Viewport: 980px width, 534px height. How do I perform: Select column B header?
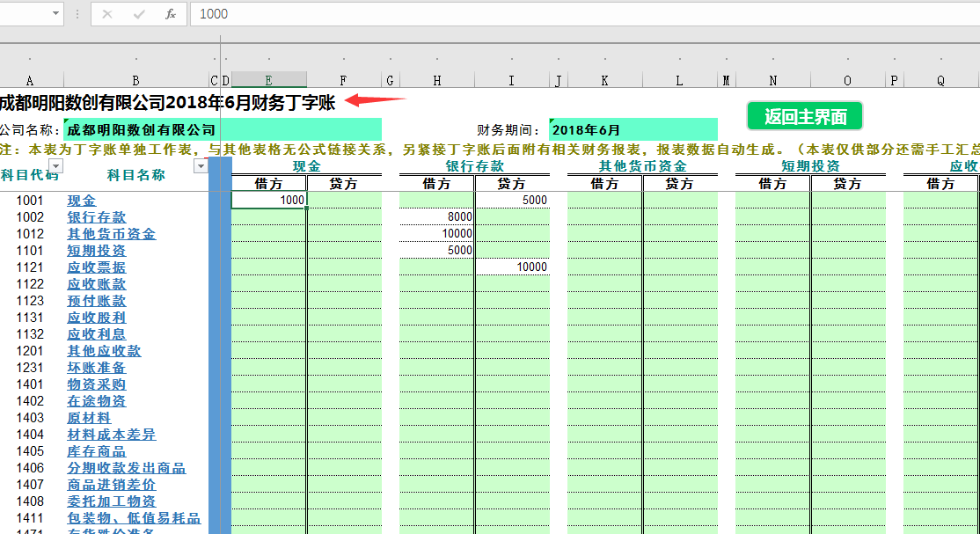point(135,81)
